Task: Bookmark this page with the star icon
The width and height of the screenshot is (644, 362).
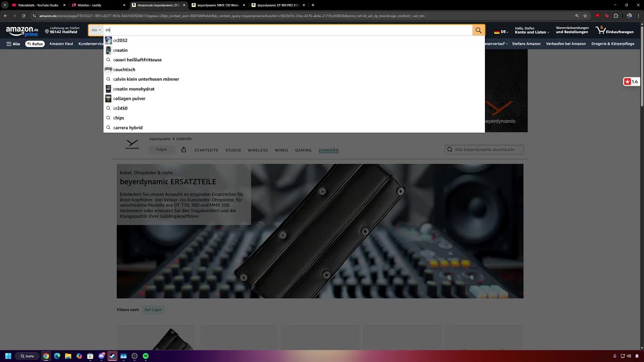Action: click(585, 16)
